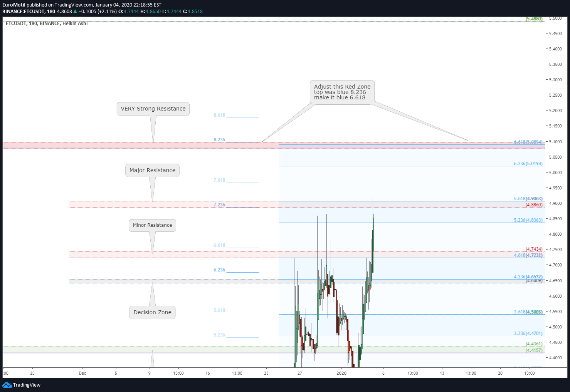Click the left-side 5.618 Fibonacci label

coord(219,310)
